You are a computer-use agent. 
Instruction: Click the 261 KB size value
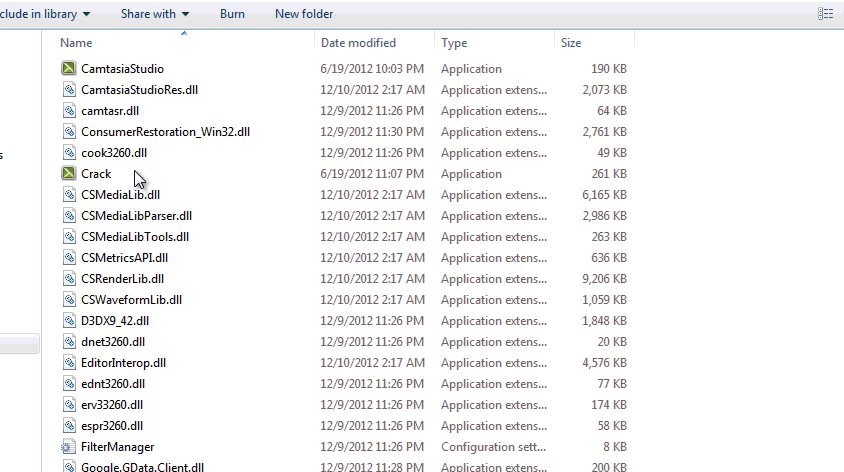(x=609, y=174)
